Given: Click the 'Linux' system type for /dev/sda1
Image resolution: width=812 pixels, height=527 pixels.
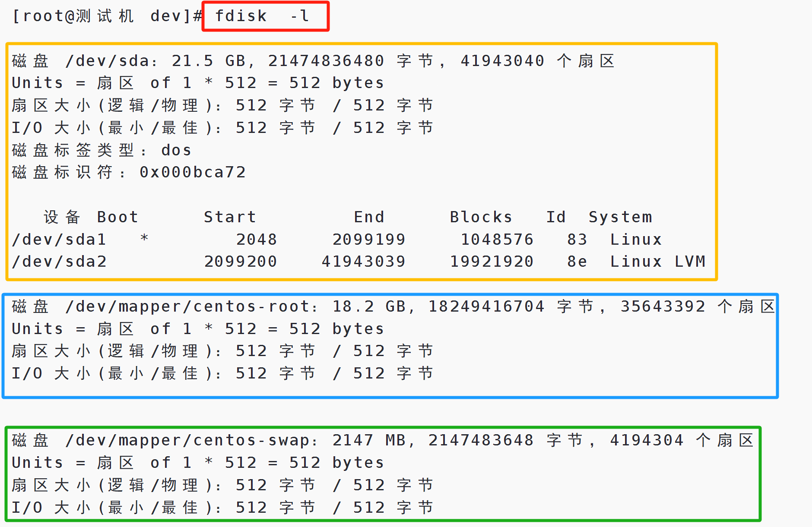Looking at the screenshot, I should [636, 240].
